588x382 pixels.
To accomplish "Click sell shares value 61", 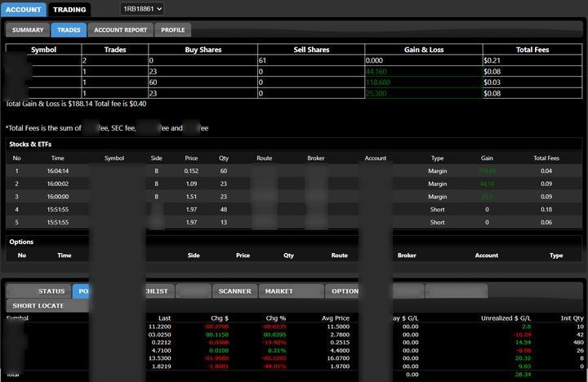I will coord(262,60).
